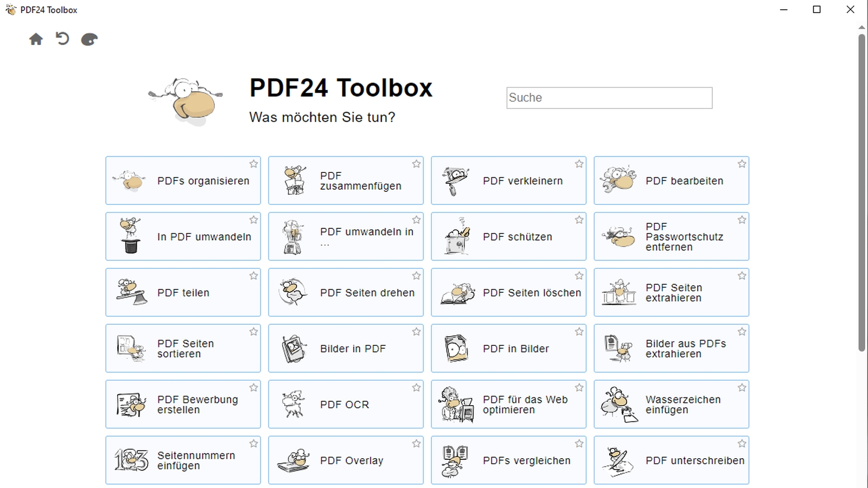Click the PDF verkleinern magnifier icon
The height and width of the screenshot is (488, 868).
click(x=456, y=181)
